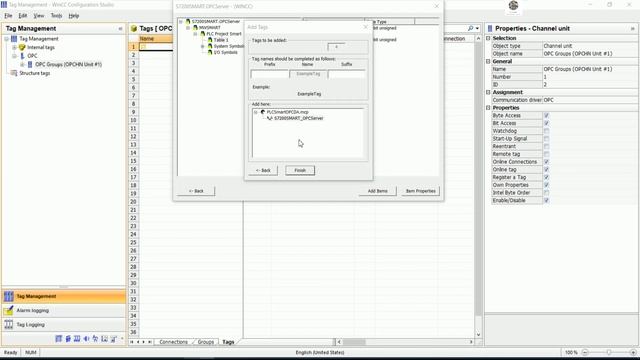640x360 pixels.
Task: Click the I/O Symbols node icon
Action: click(x=210, y=52)
